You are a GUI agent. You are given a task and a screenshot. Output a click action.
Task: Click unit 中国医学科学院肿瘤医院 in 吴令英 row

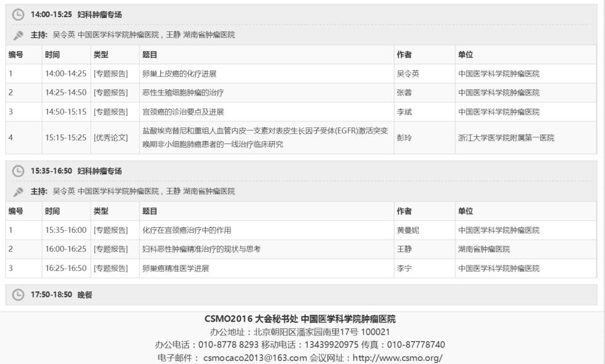pos(499,74)
